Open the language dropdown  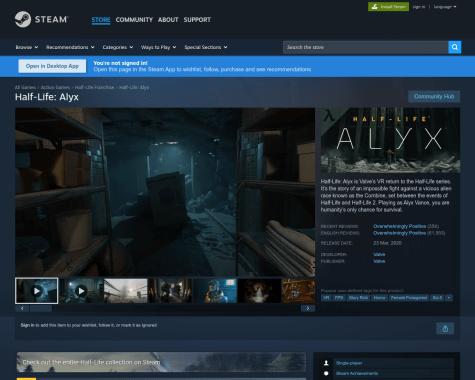[x=445, y=7]
